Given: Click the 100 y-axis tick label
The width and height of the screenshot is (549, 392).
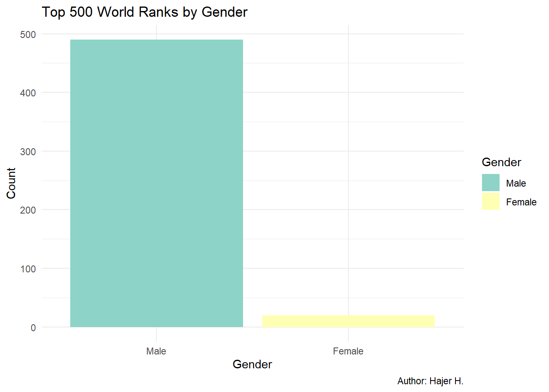Looking at the screenshot, I should 28,269.
